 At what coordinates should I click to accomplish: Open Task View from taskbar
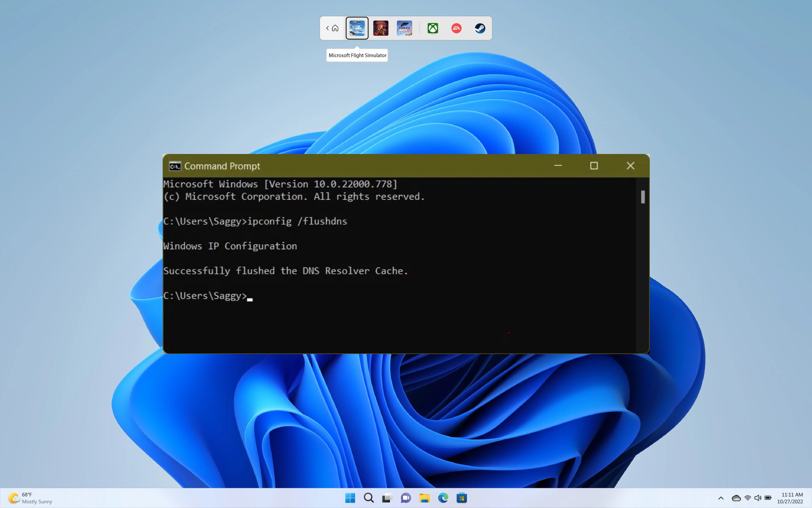coord(387,498)
